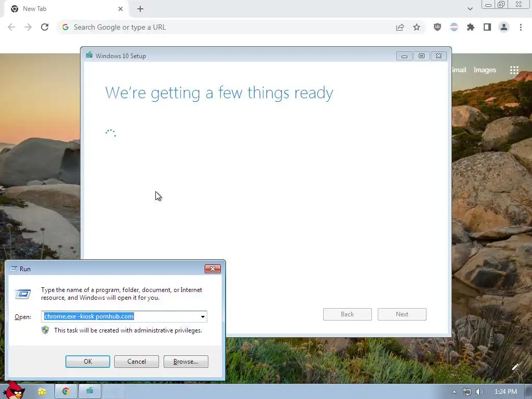Screen dimensions: 532x399
Task: Click the 1:24 PM taskbar clock
Action: click(506, 392)
